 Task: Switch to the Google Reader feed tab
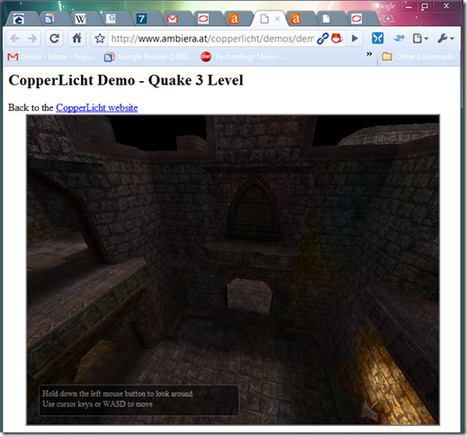pos(49,19)
